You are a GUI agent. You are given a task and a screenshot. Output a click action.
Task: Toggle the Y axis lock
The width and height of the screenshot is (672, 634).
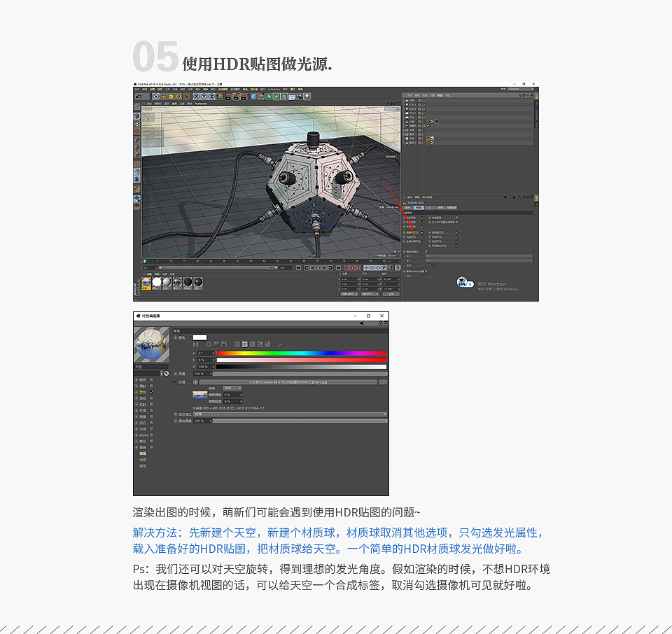tap(204, 97)
